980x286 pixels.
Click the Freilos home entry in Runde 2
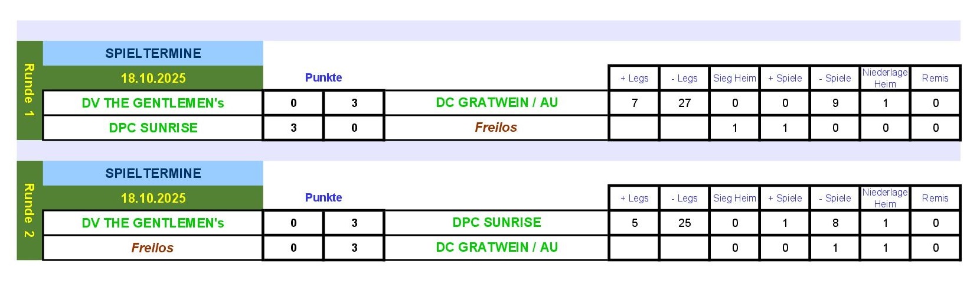pos(152,248)
